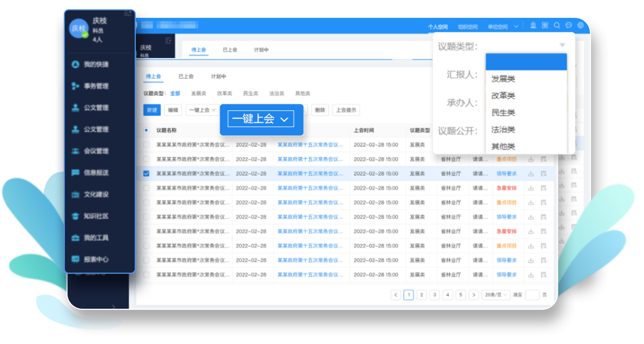
Task: Open the 议题类型 dropdown arrow
Action: click(562, 45)
